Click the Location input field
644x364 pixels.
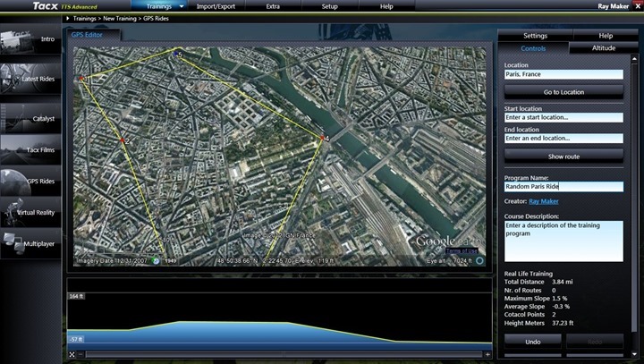point(563,74)
